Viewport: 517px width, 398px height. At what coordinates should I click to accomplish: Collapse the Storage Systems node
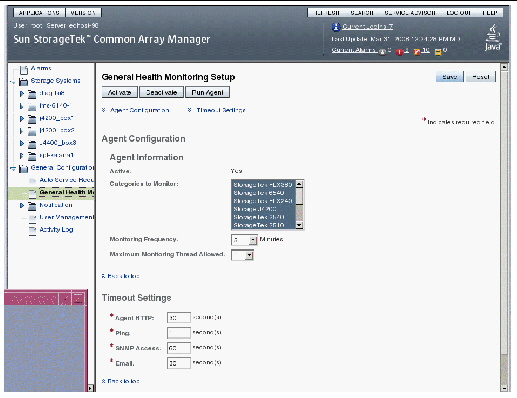click(13, 82)
